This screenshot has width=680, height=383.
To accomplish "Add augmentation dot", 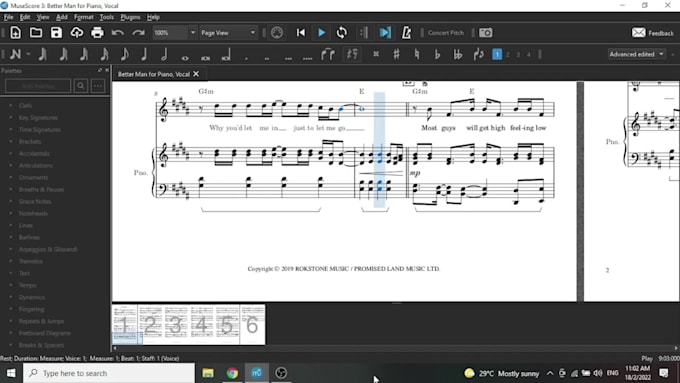I will 246,58.
